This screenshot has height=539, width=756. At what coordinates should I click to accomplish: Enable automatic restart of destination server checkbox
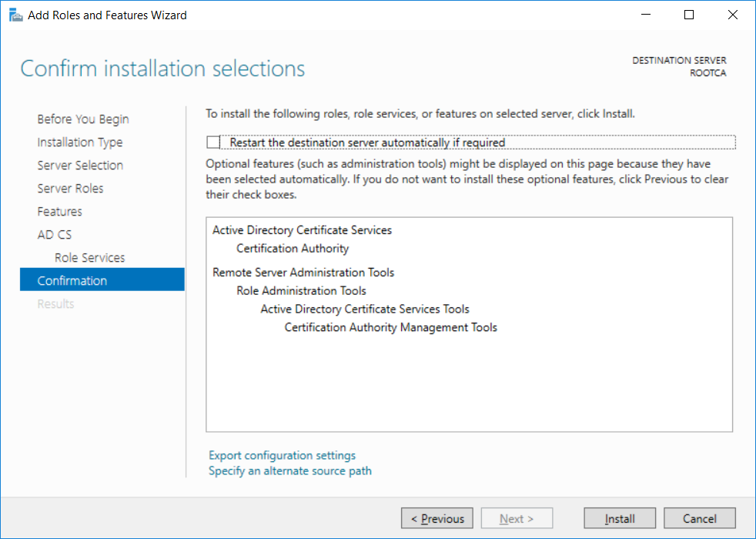[213, 142]
